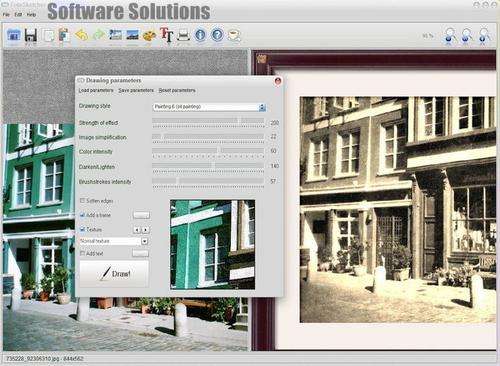Viewport: 500px width, 366px height.
Task: Click the blue info icon
Action: pos(200,35)
